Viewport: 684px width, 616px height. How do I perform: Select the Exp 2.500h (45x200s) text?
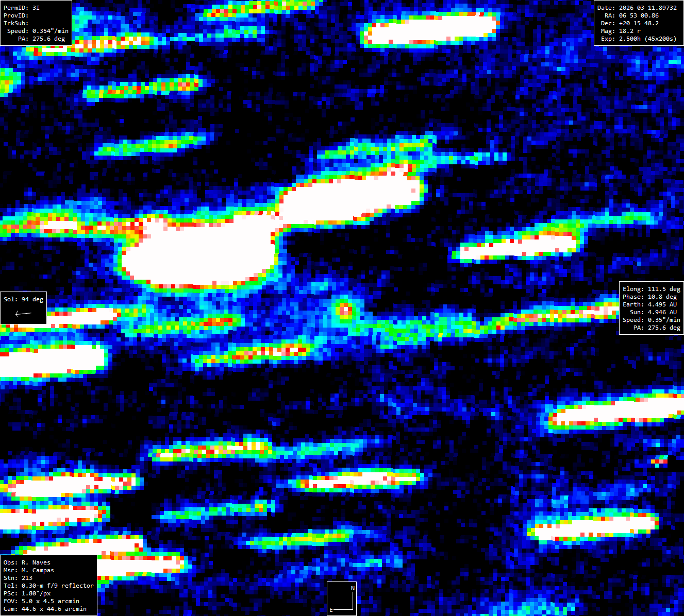(639, 39)
